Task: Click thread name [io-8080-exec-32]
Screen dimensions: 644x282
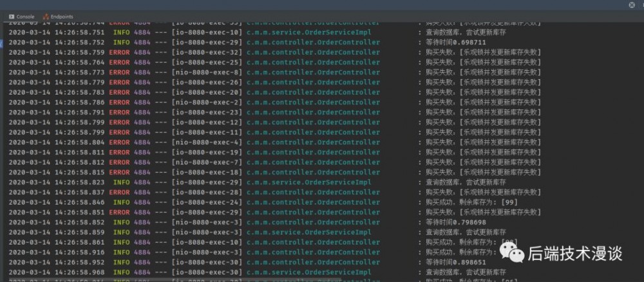Action: 207,53
